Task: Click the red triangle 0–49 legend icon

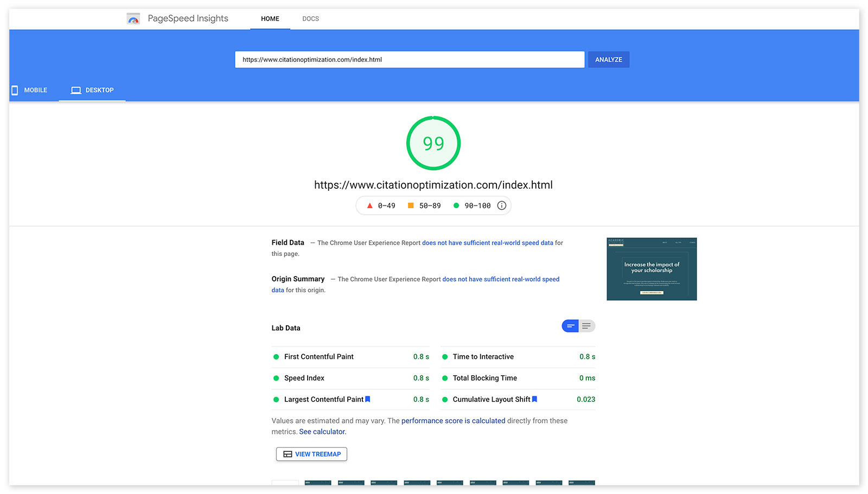Action: 370,206
